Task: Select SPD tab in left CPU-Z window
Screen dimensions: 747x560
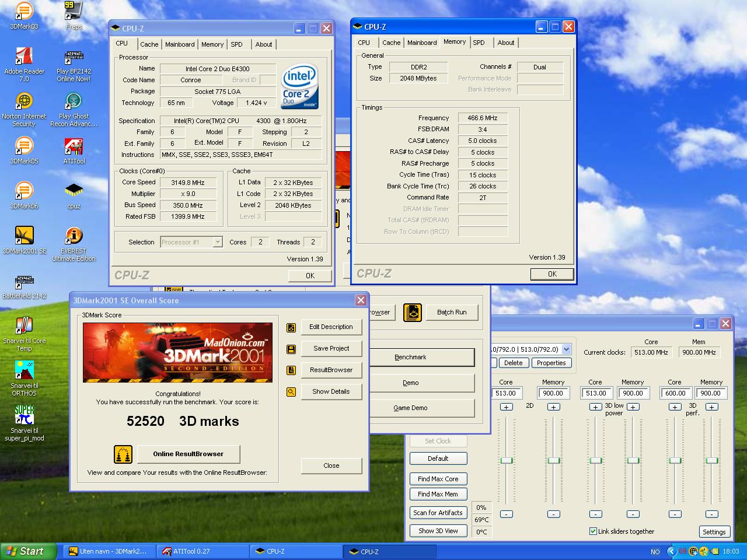Action: 236,44
